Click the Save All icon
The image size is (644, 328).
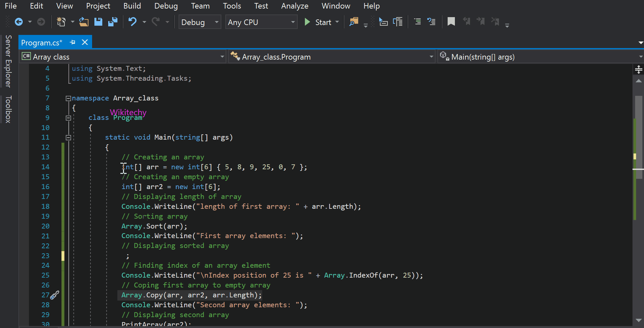click(113, 22)
